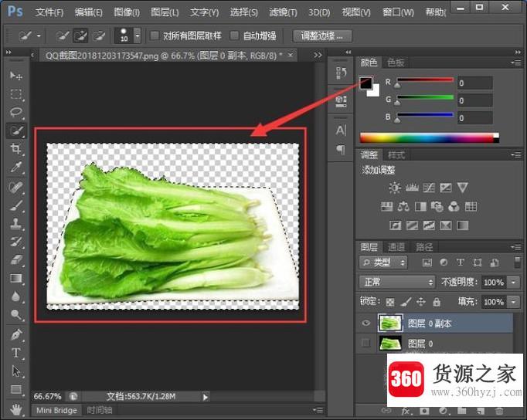Select the Pen tool
The height and width of the screenshot is (420, 527).
pyautogui.click(x=15, y=335)
